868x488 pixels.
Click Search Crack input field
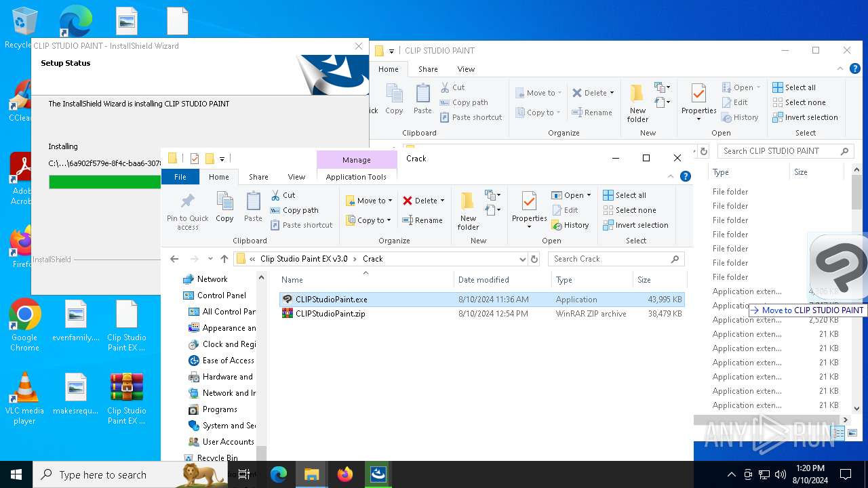coord(616,259)
